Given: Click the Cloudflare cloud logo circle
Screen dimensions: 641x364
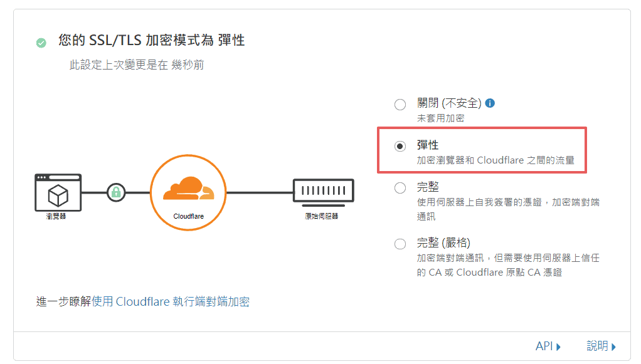Looking at the screenshot, I should 188,192.
